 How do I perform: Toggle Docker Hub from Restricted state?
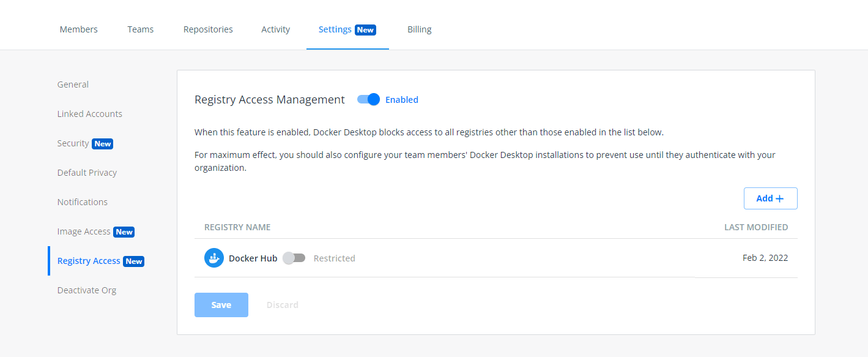pos(294,258)
